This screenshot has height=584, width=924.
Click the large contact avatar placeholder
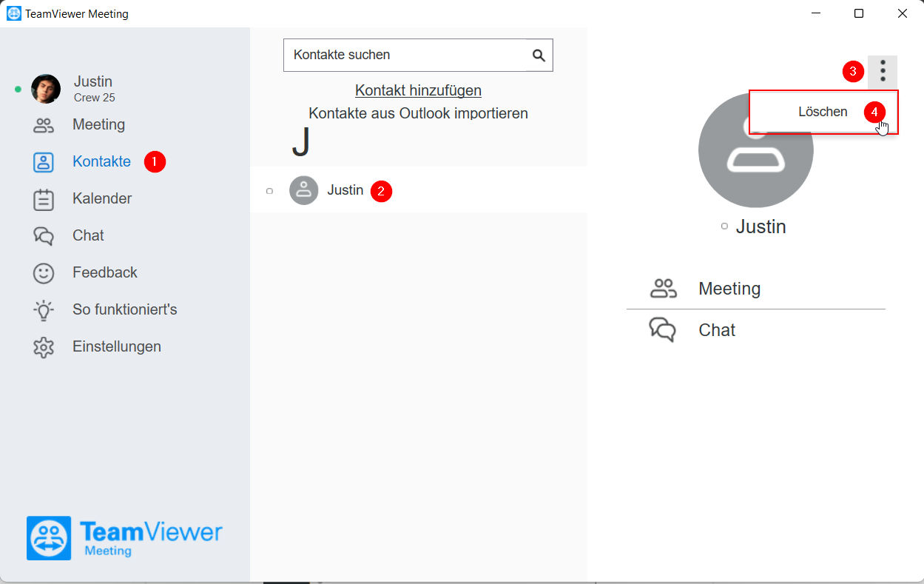click(755, 150)
